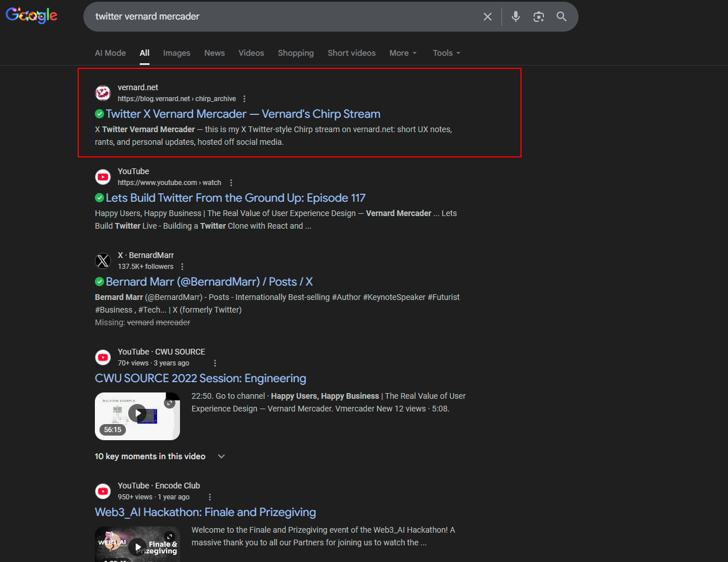Open Twitter X Vernard Mercader Chirp Stream link

coord(243,114)
